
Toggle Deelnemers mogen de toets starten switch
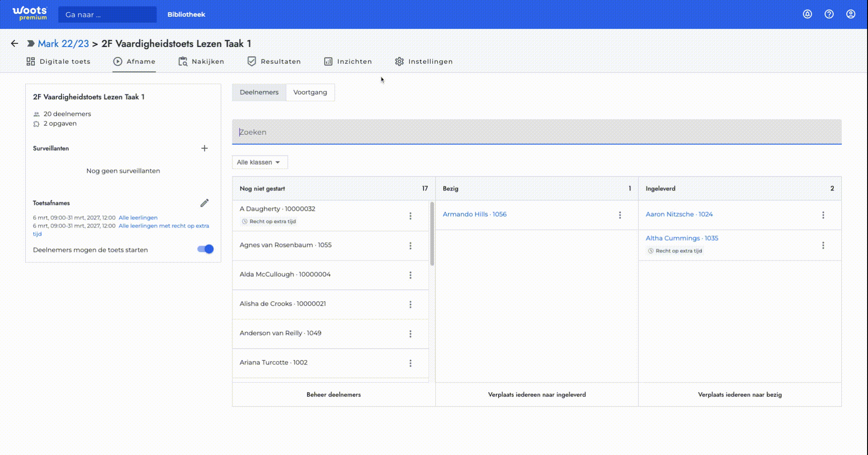click(205, 249)
